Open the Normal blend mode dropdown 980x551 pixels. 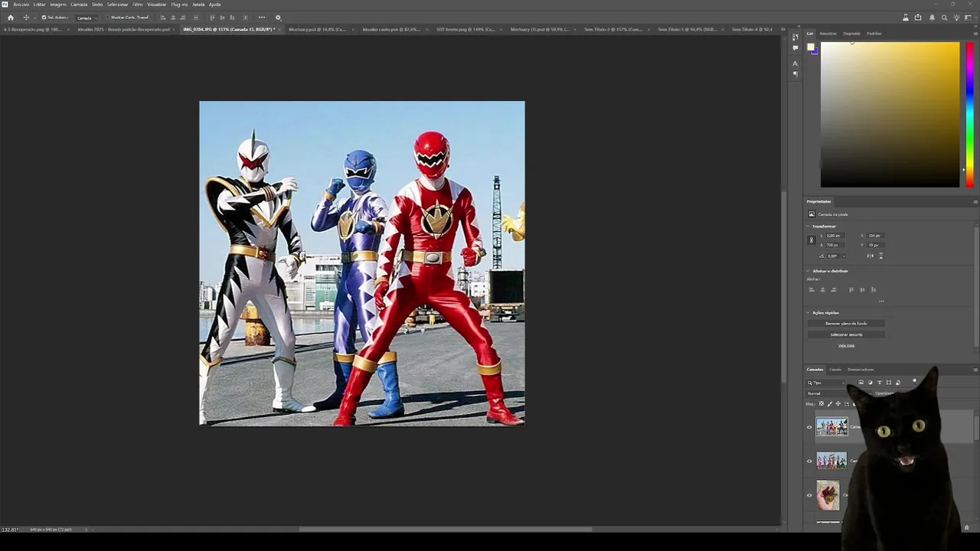[838, 393]
